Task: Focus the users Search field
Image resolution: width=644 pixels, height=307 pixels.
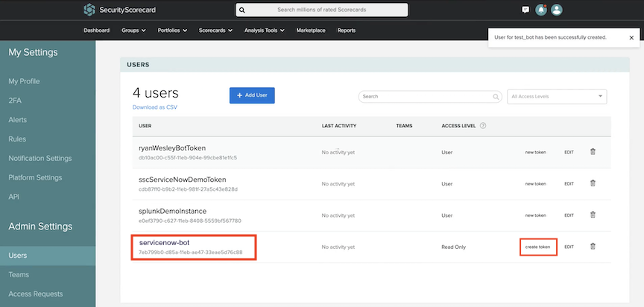Action: pos(430,96)
